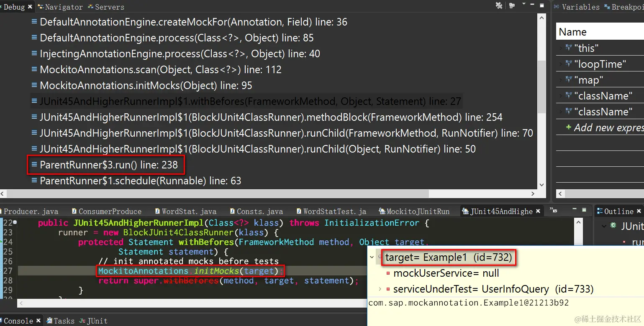Click the editor horizontal scroll left arrow
The height and width of the screenshot is (326, 644).
21,303
